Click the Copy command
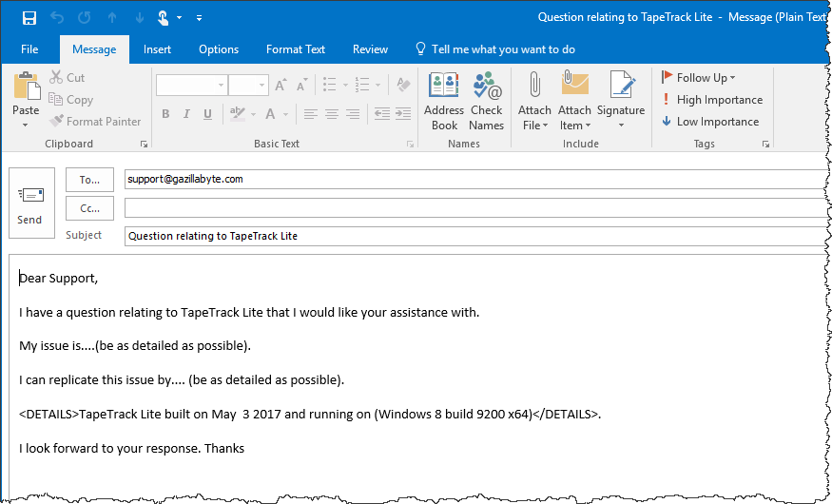 [70, 99]
